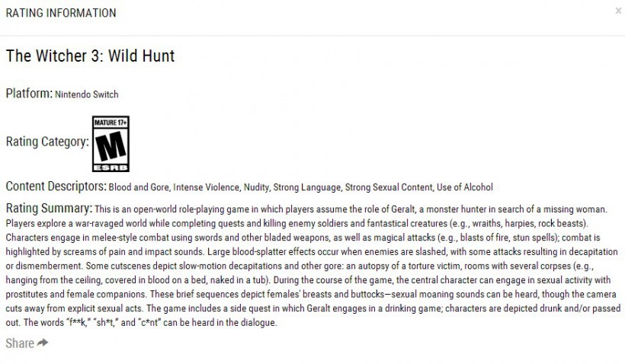
Task: Click the RATING INFORMATION header
Action: pos(61,13)
